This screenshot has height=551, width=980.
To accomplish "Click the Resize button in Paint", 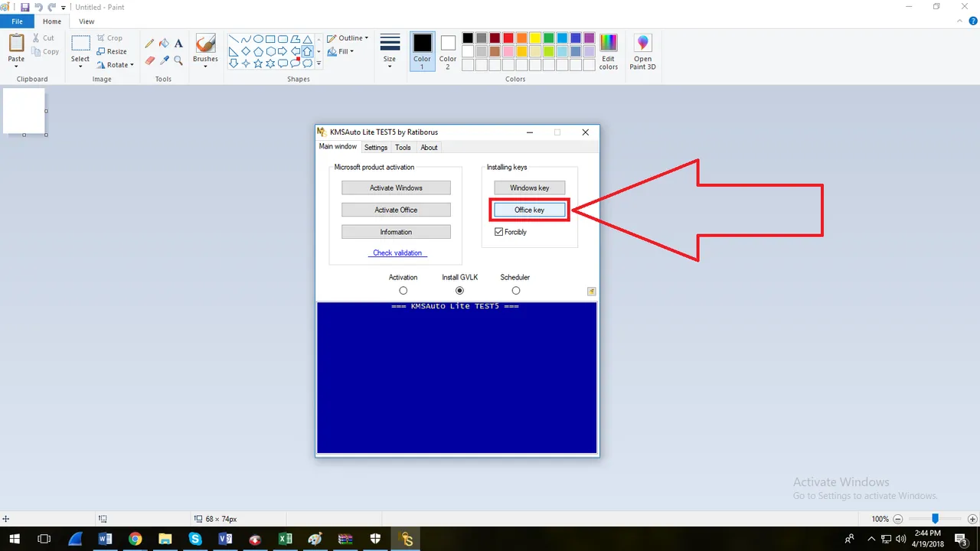I will coord(112,51).
